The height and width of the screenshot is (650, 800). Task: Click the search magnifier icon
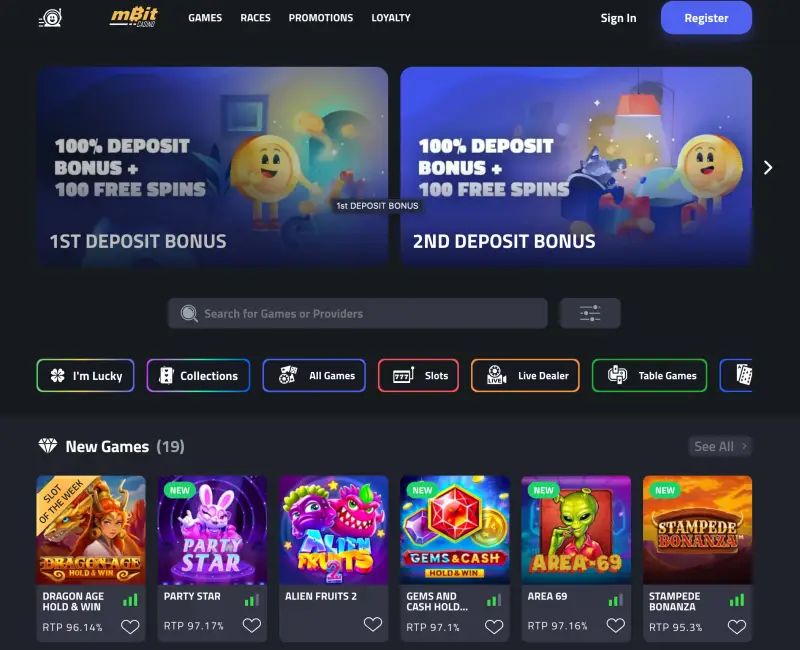click(x=189, y=313)
